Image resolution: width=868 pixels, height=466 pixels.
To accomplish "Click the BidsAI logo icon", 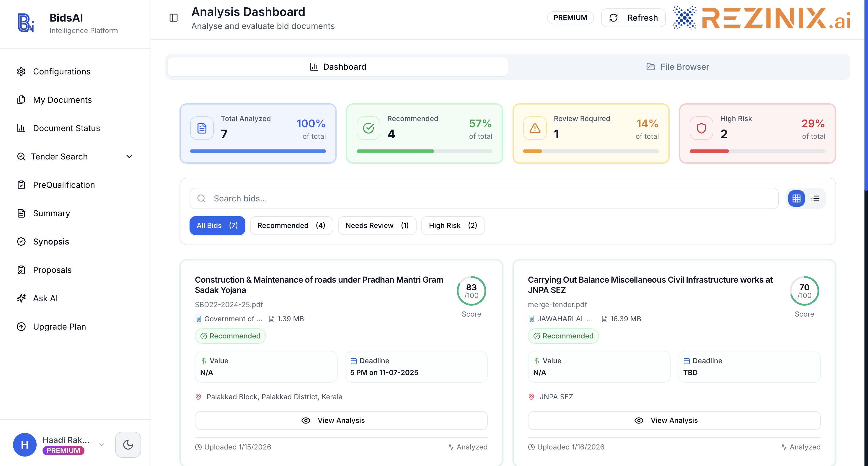I will pyautogui.click(x=26, y=22).
